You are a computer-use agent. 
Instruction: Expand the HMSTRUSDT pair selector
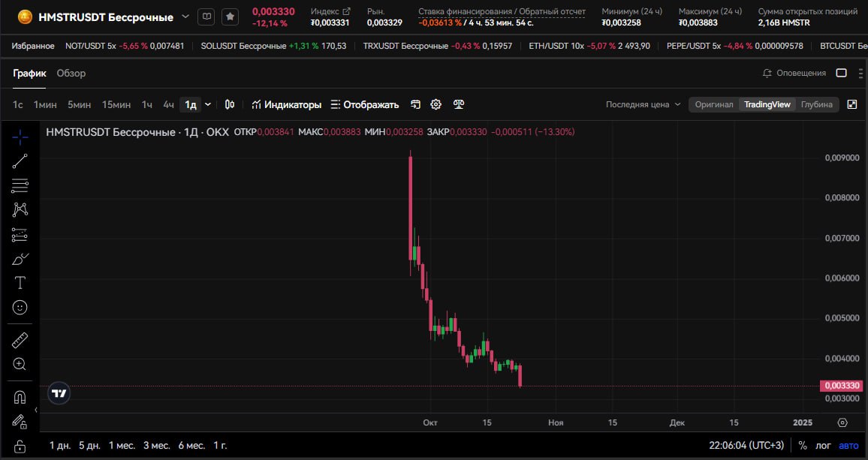[x=185, y=17]
